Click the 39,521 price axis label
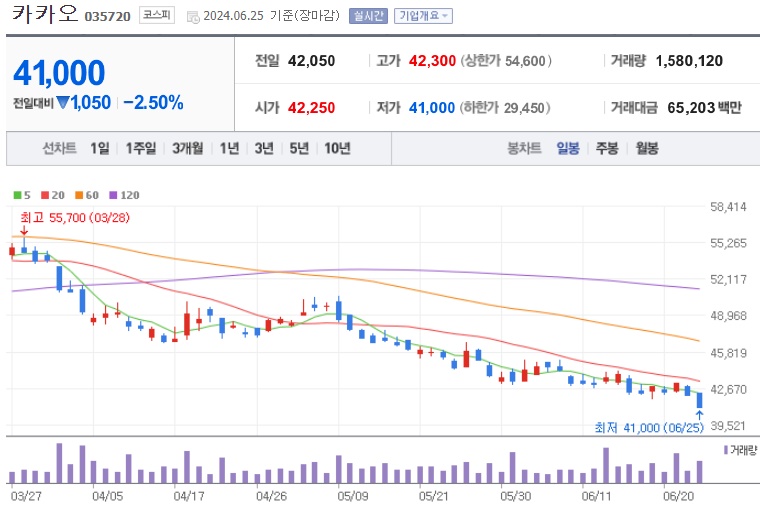760x508 pixels. coord(728,426)
